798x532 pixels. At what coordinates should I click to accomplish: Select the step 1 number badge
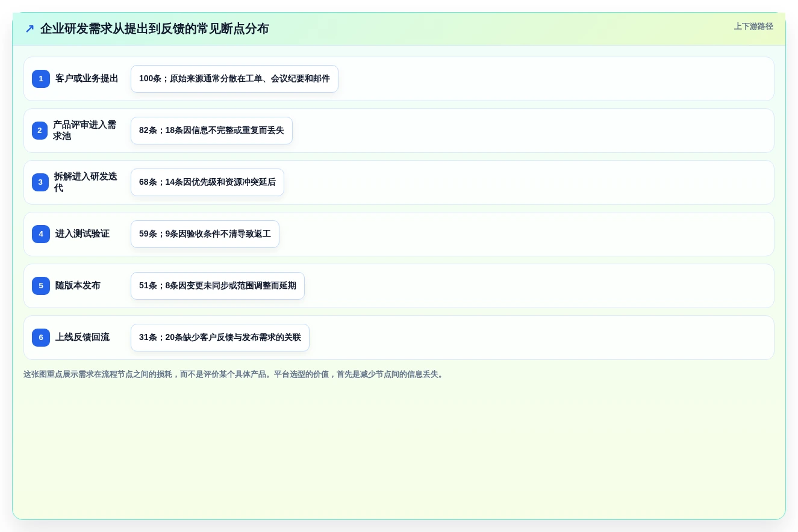pyautogui.click(x=41, y=79)
